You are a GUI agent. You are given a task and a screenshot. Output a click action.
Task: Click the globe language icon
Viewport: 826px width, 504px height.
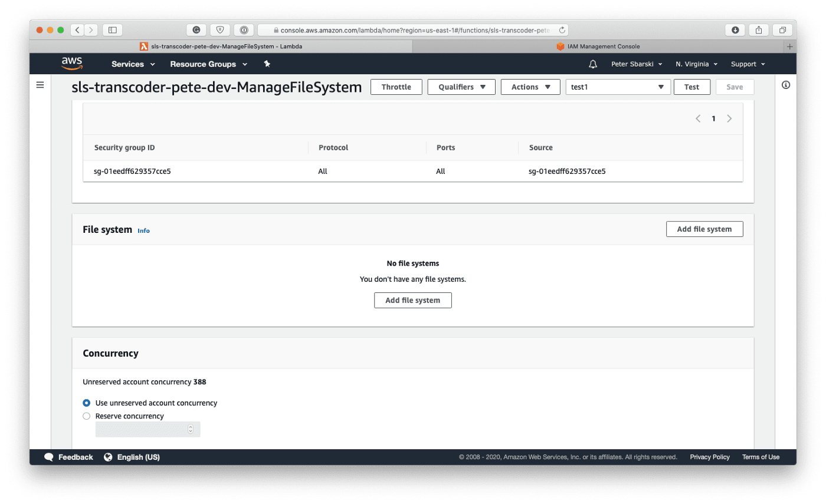[108, 457]
